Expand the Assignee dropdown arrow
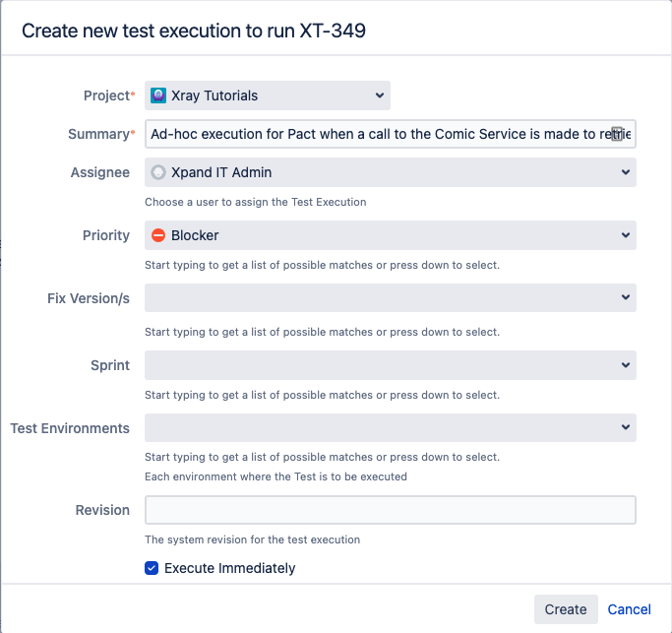This screenshot has height=633, width=672. click(626, 172)
